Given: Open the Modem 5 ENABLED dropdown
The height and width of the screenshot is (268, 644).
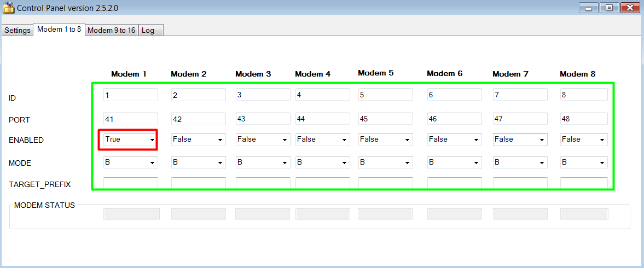Looking at the screenshot, I should (385, 139).
